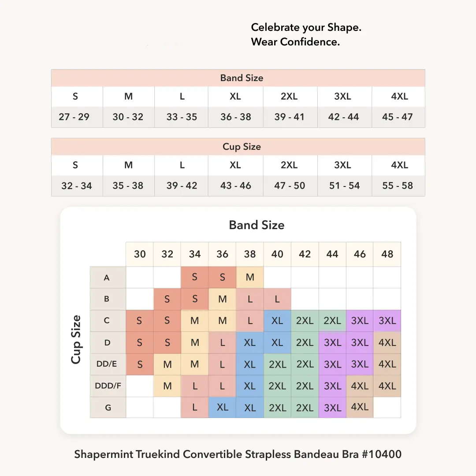This screenshot has height=476, width=476.
Task: Click the vertical "Cup Size" axis label
Action: 76,339
